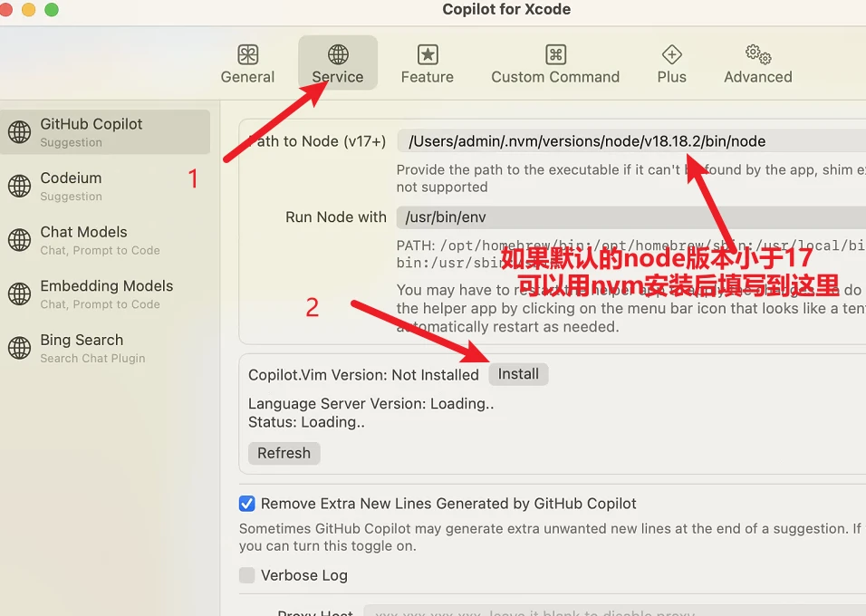The height and width of the screenshot is (616, 866).
Task: Open the Advanced gears icon
Action: (x=758, y=54)
